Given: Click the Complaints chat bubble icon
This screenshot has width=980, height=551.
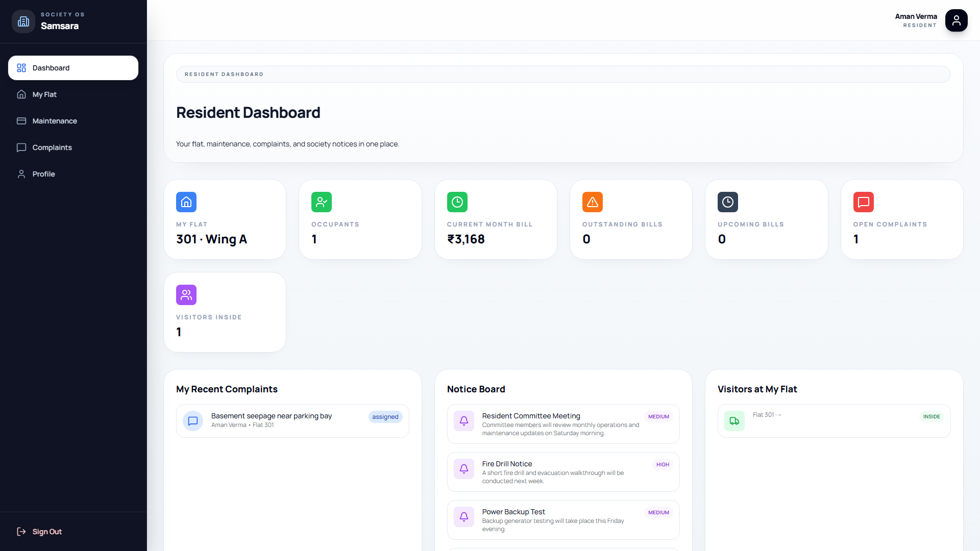Looking at the screenshot, I should point(21,147).
